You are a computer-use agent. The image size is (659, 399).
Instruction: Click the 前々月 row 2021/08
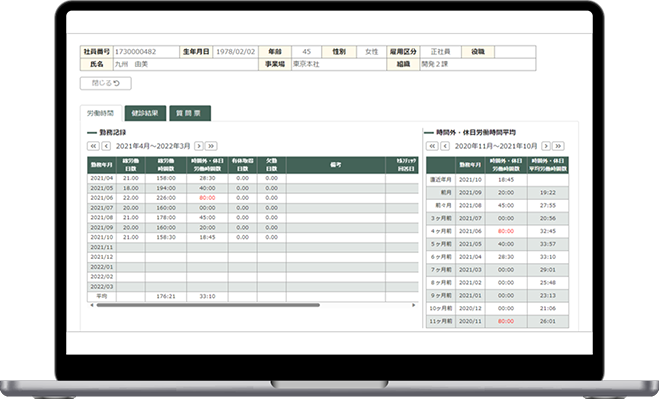pyautogui.click(x=497, y=206)
